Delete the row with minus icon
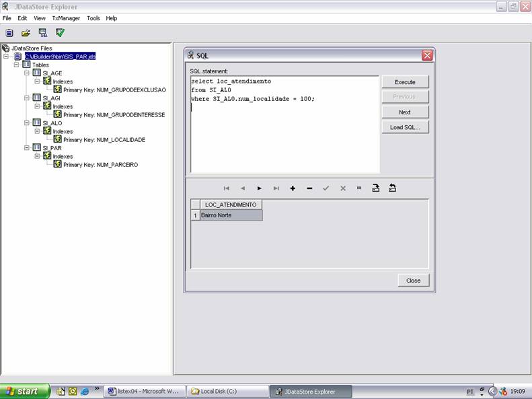This screenshot has height=399, width=532. tap(309, 188)
